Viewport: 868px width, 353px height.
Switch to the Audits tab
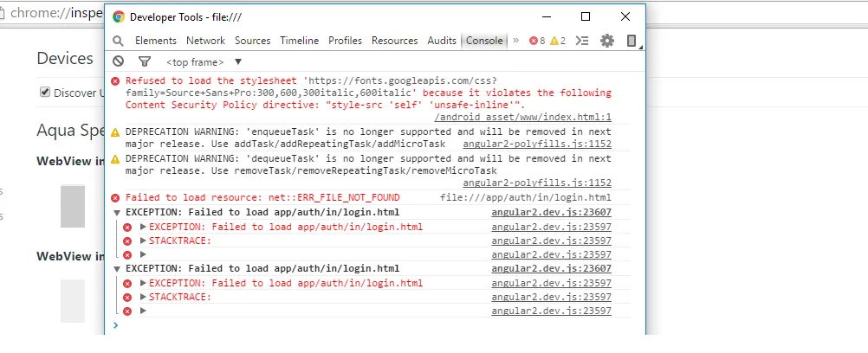tap(442, 41)
